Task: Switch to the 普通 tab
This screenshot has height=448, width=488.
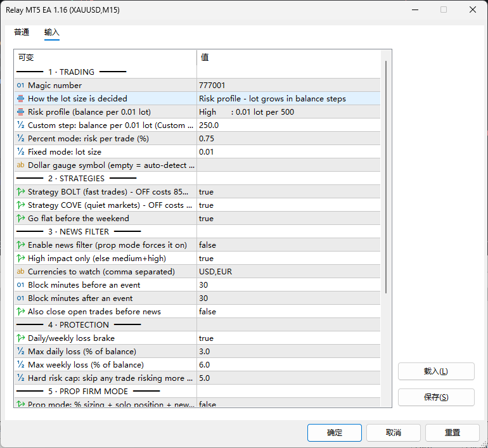Action: (x=22, y=32)
